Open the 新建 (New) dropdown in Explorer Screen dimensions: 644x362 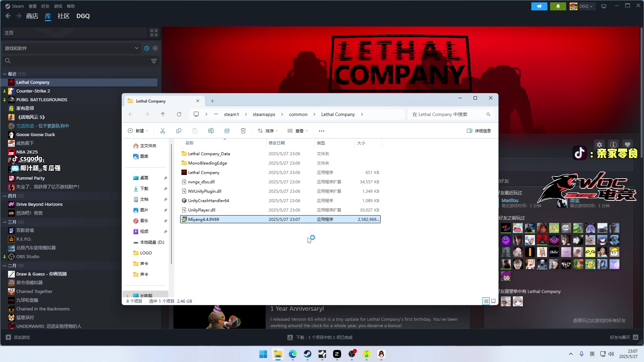138,131
